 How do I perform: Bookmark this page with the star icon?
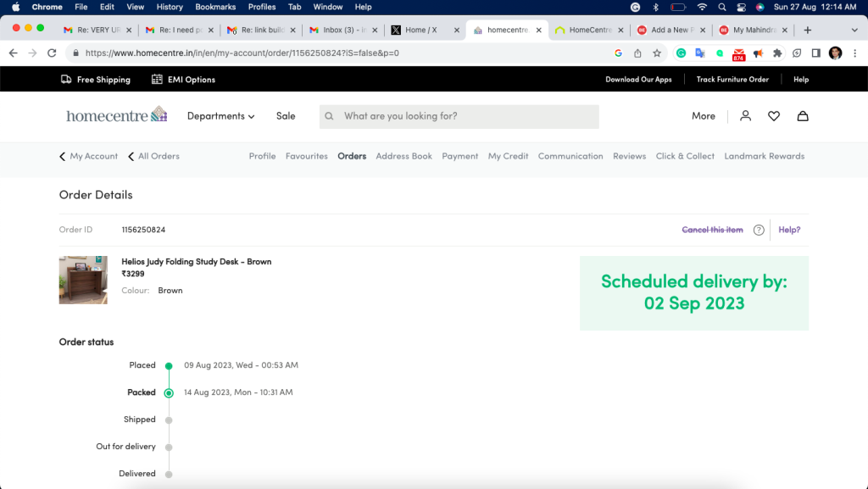coord(657,53)
